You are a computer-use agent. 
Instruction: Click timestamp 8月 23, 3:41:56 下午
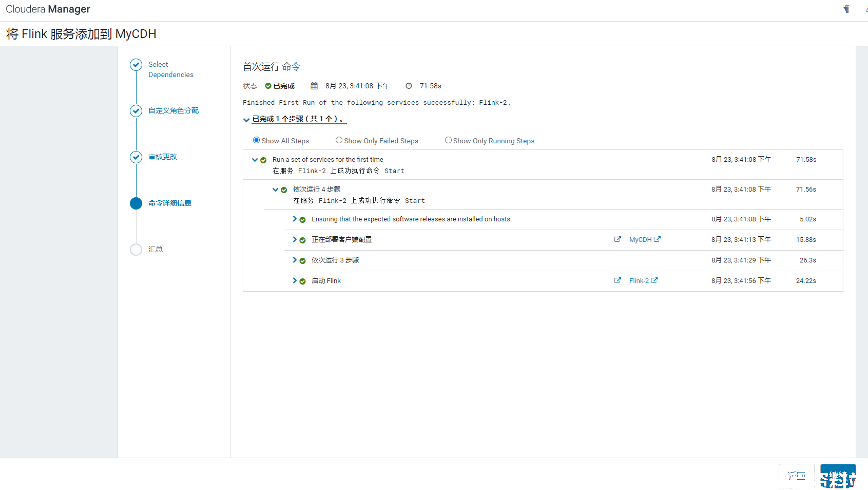coord(741,281)
